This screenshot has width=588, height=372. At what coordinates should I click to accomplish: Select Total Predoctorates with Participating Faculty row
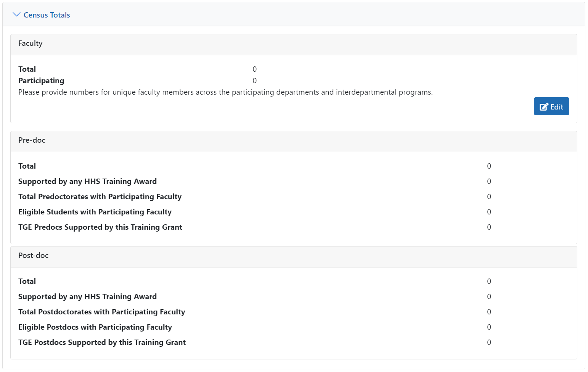[x=255, y=196]
